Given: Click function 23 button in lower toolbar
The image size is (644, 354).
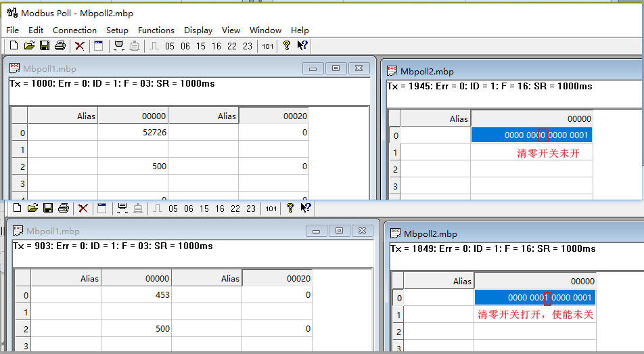Looking at the screenshot, I should (251, 208).
